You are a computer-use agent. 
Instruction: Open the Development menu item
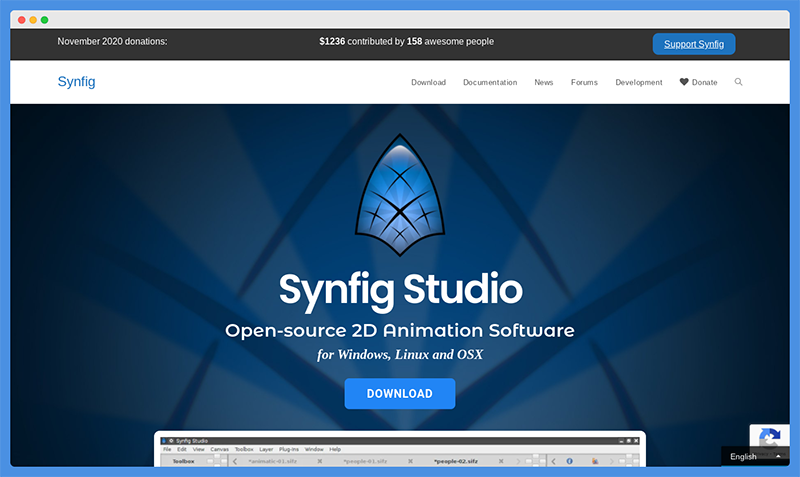pyautogui.click(x=639, y=82)
